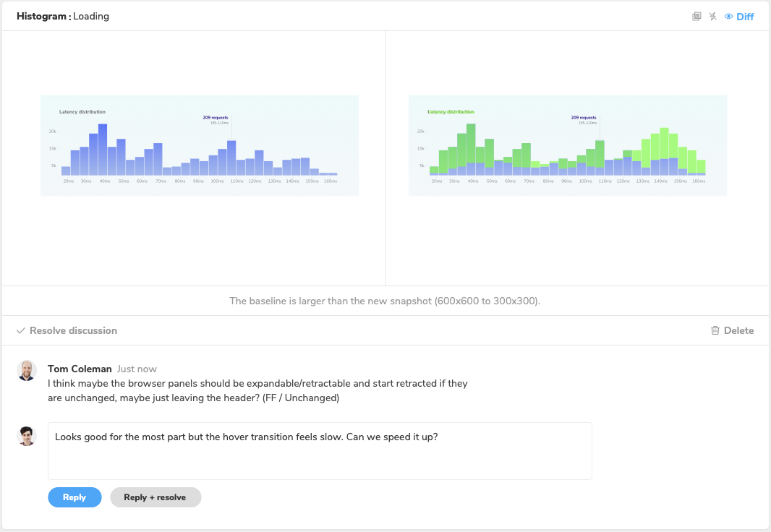
Task: Click the baseline histogram snapshot image
Action: click(199, 145)
